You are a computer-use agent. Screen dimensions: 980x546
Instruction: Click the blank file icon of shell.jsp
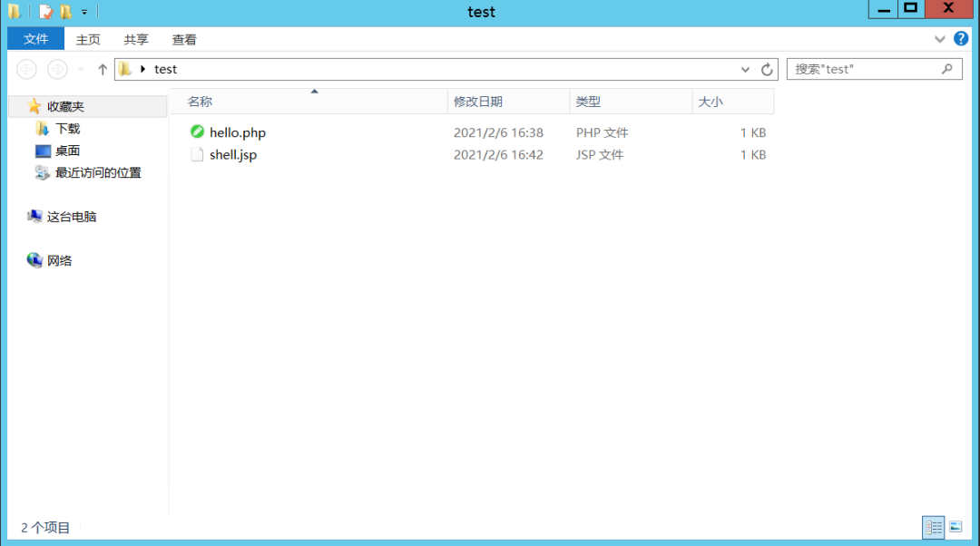(197, 154)
